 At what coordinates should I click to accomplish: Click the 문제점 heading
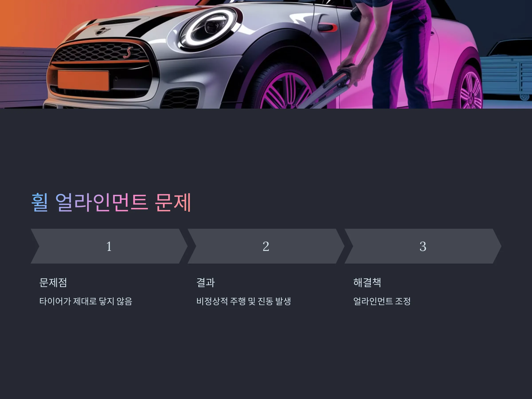point(53,282)
